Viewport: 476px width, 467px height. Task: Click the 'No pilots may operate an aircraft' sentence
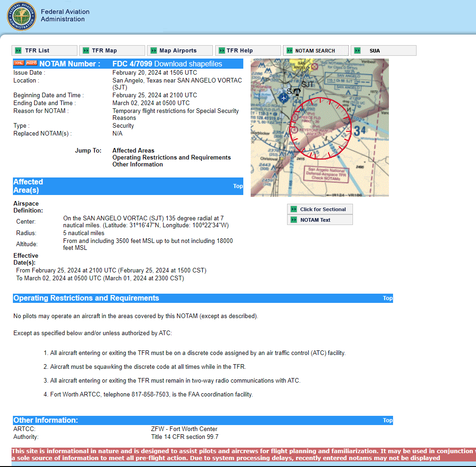click(135, 316)
